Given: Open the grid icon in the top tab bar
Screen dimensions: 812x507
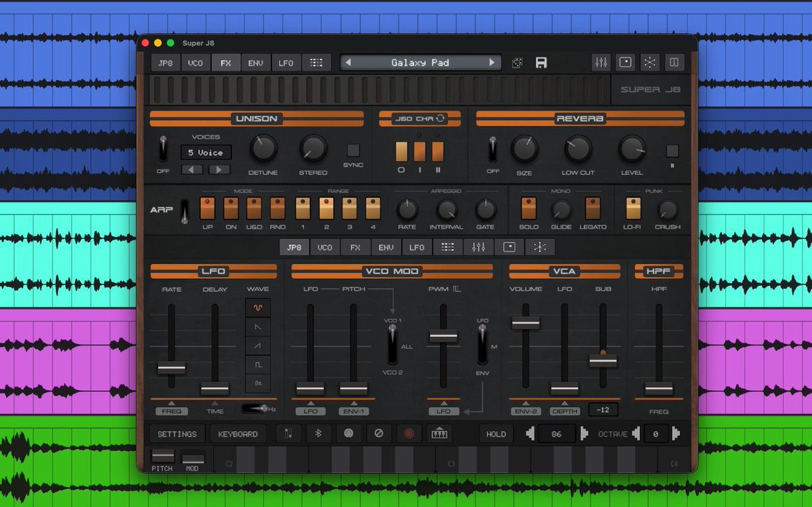Looking at the screenshot, I should pyautogui.click(x=317, y=63).
